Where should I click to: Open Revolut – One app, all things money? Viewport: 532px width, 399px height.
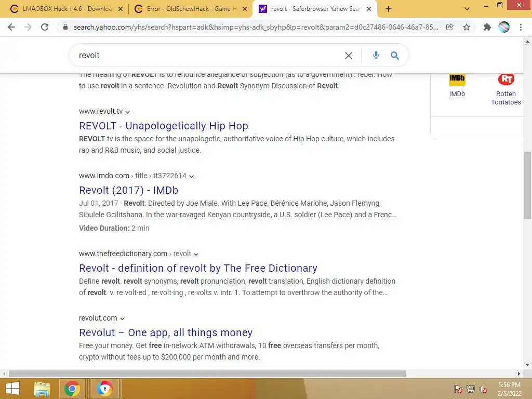pyautogui.click(x=166, y=333)
